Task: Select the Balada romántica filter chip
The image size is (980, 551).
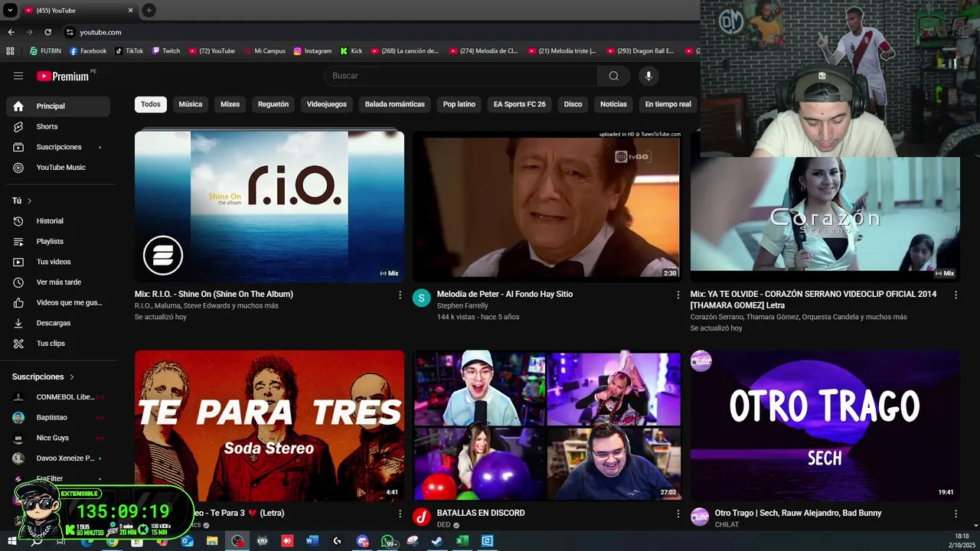Action: [395, 104]
